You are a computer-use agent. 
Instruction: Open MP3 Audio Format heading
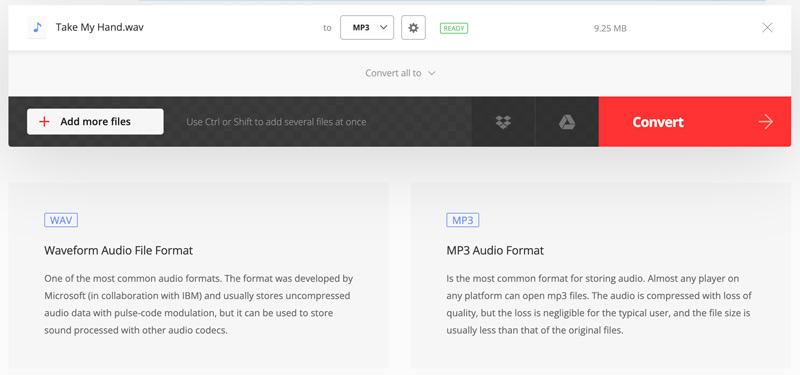pos(495,251)
